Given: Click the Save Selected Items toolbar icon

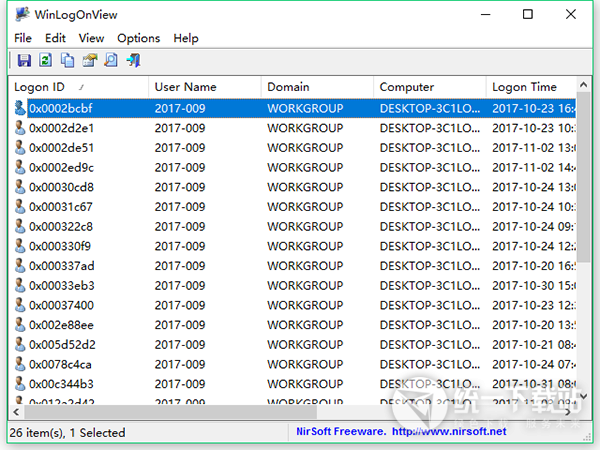Looking at the screenshot, I should [24, 60].
